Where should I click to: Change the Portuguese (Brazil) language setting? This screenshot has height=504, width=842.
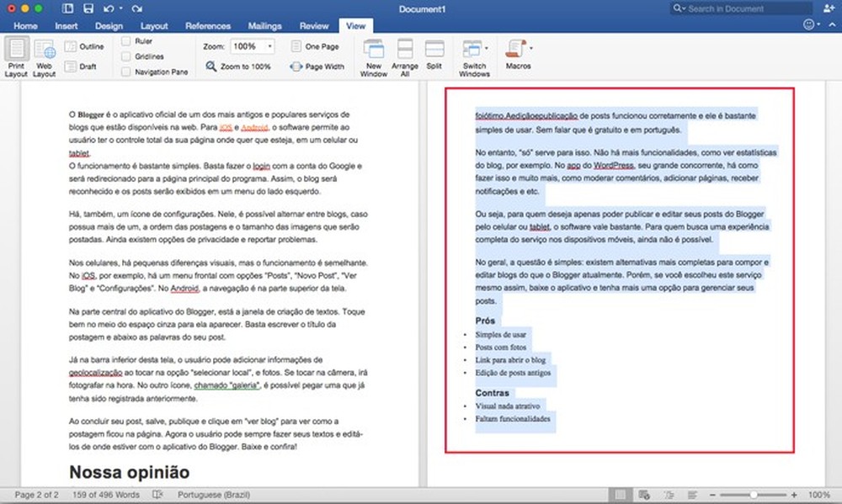[214, 495]
